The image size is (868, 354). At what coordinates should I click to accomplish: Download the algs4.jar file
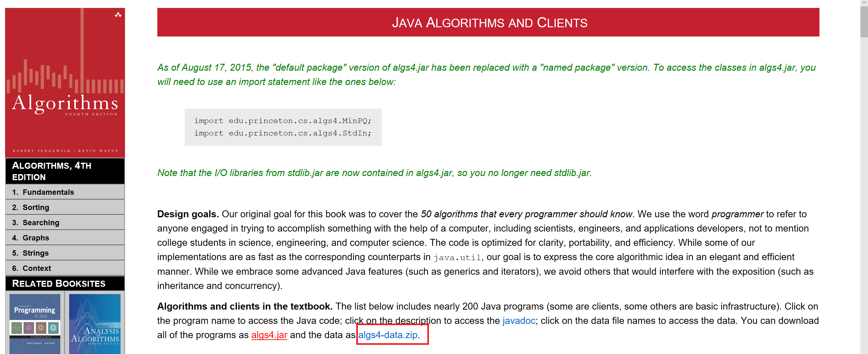(269, 335)
